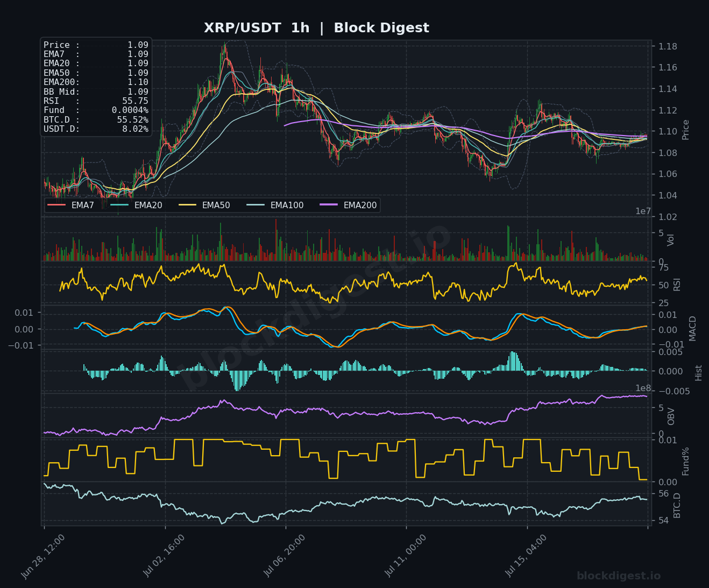Click the EMA200 purple line sample in legend
The image size is (709, 588).
click(x=329, y=205)
